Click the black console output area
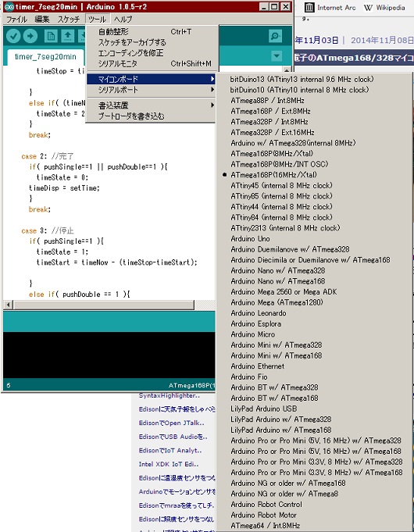Image resolution: width=414 pixels, height=532 pixels. pos(109,355)
